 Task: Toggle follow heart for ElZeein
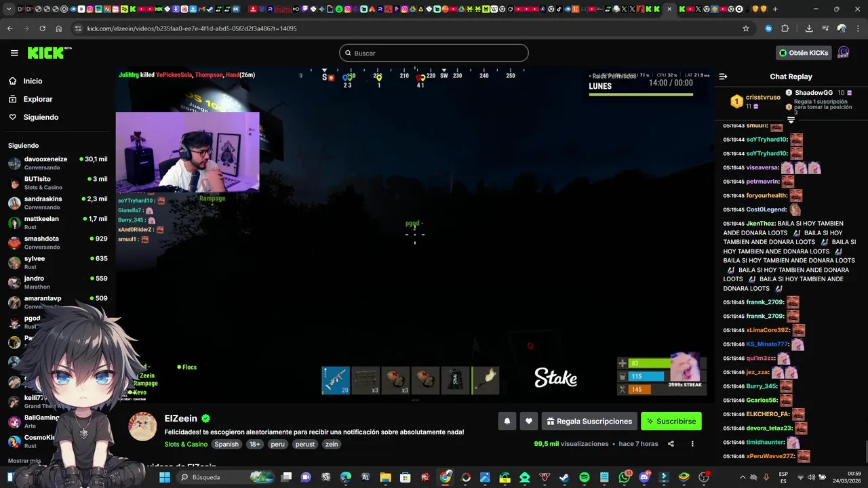(x=529, y=421)
